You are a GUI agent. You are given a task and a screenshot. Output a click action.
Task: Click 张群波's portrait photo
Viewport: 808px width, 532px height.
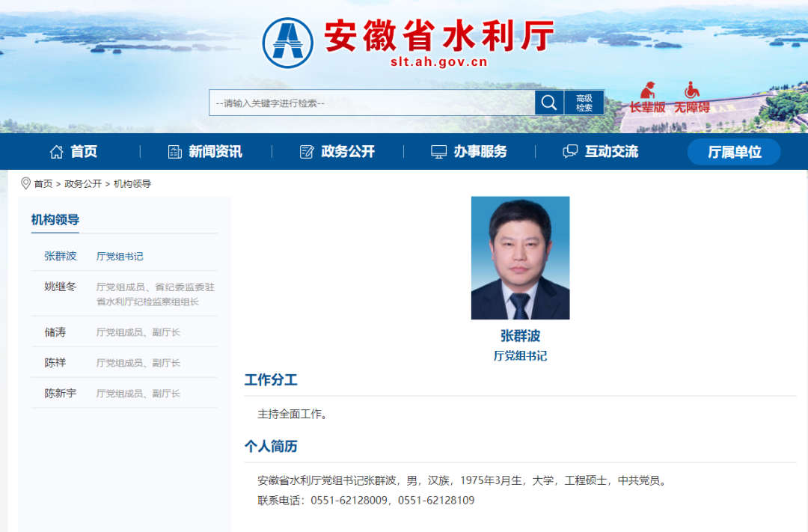(x=520, y=257)
